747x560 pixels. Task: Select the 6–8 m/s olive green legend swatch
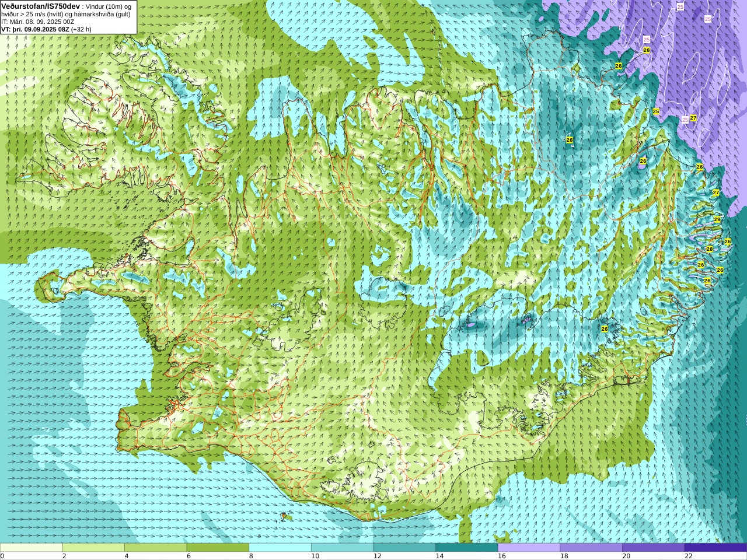point(218,548)
